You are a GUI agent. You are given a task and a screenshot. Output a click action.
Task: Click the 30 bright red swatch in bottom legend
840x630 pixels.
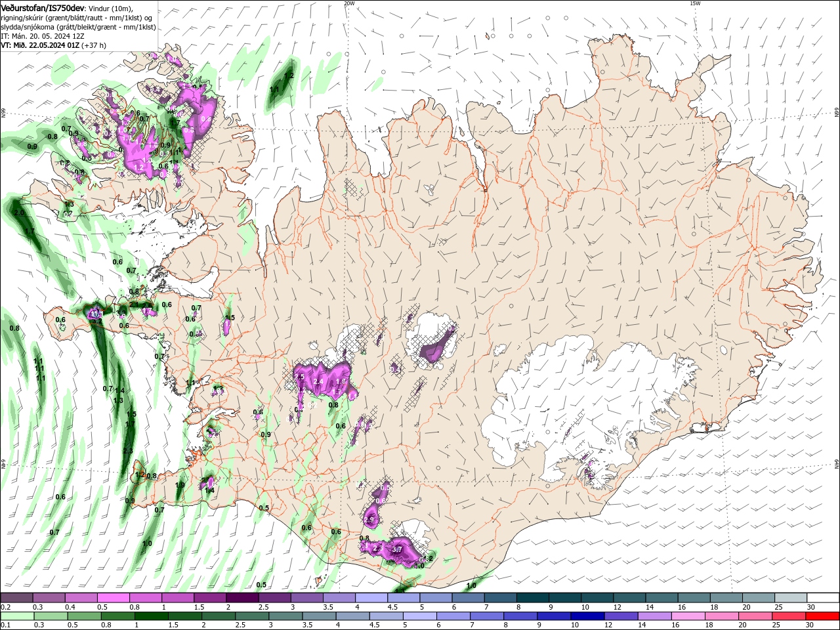[822, 616]
